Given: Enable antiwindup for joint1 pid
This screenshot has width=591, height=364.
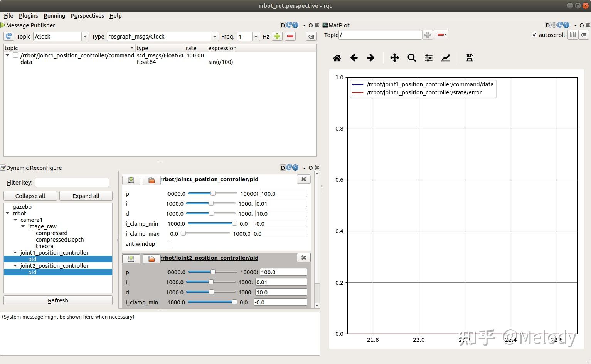Looking at the screenshot, I should [x=169, y=244].
